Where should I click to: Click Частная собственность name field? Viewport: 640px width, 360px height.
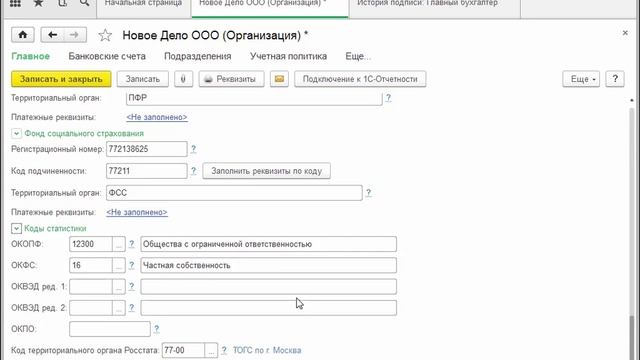[x=269, y=265]
